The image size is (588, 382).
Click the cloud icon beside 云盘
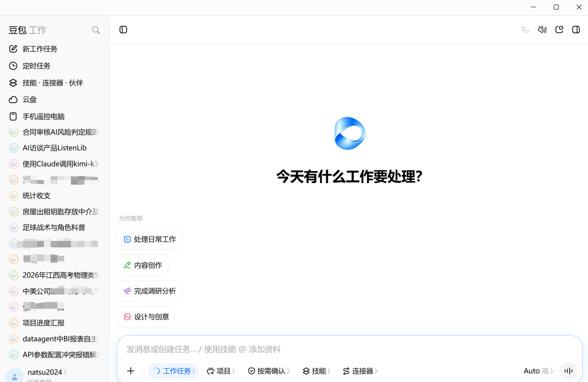[x=13, y=99]
